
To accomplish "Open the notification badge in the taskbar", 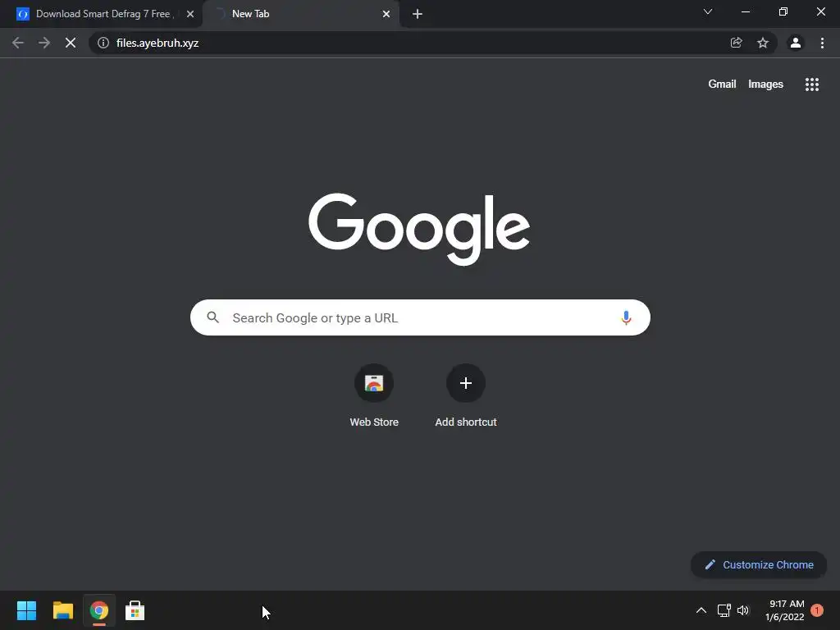I will tap(816, 610).
